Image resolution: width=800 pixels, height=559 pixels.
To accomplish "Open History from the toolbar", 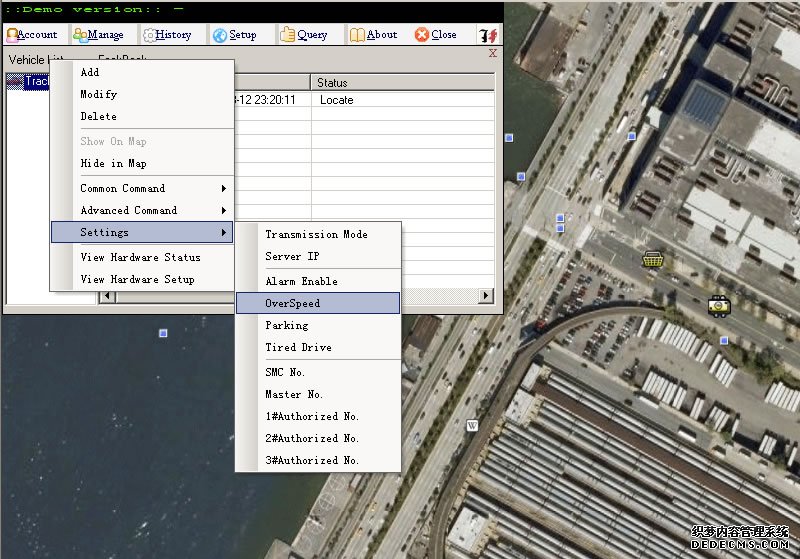I will 166,35.
